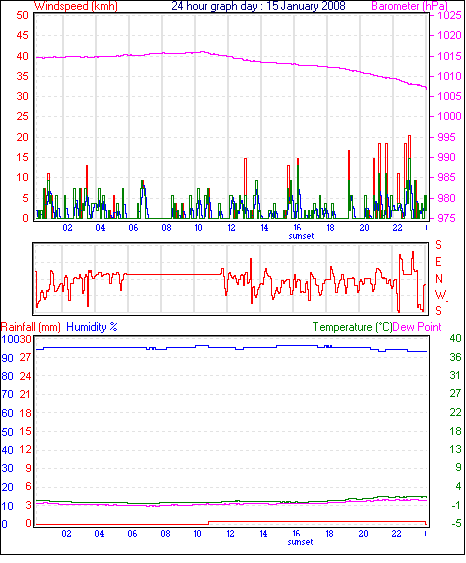This screenshot has width=466, height=563.
Task: Click the rainfall step at 11 hours
Action: 209,523
